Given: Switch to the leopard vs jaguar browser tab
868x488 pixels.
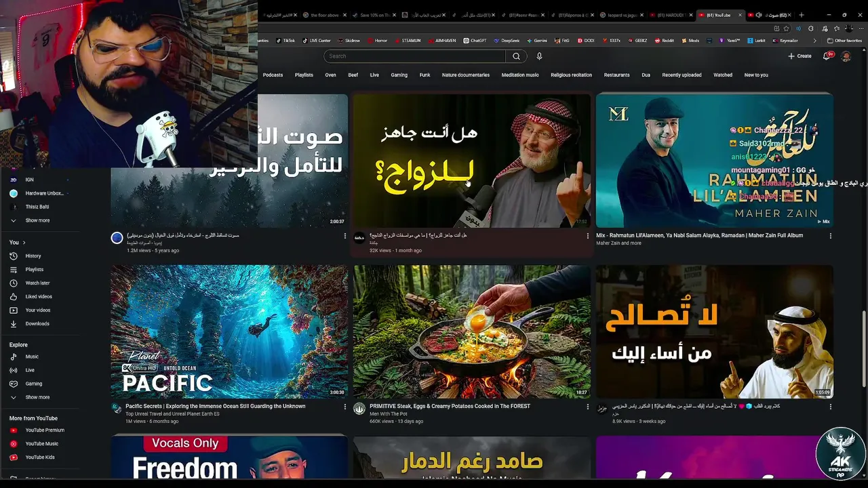Looking at the screenshot, I should [x=621, y=15].
